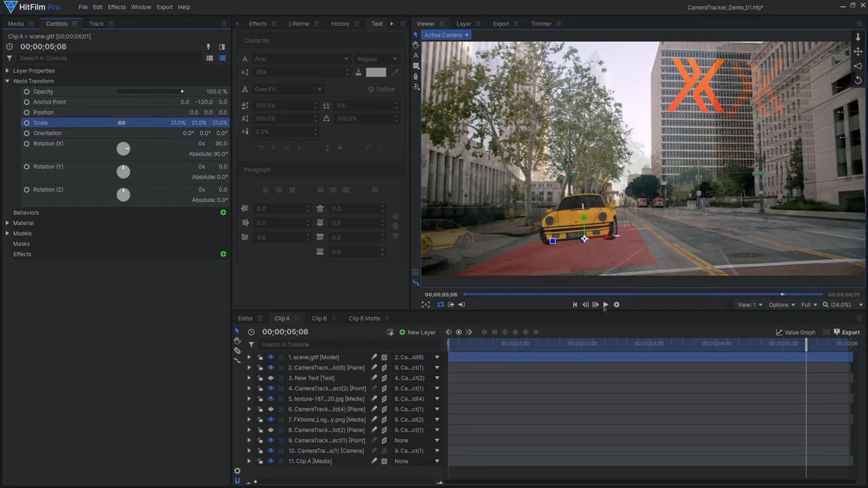The height and width of the screenshot is (488, 868).
Task: Click the add composite shot icon beside New Layer
Action: click(390, 332)
